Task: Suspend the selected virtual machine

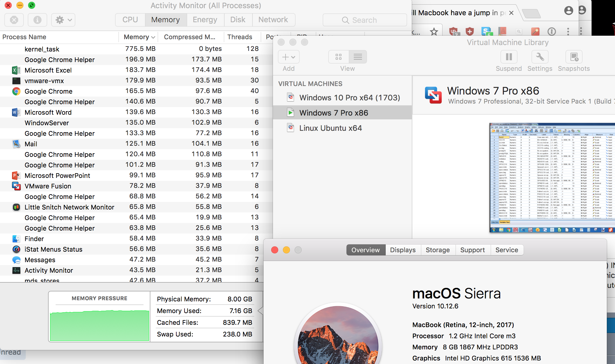Action: 509,57
